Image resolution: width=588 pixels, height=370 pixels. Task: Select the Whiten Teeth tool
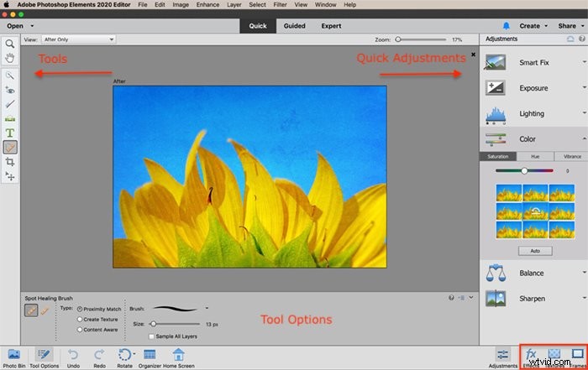click(x=10, y=104)
